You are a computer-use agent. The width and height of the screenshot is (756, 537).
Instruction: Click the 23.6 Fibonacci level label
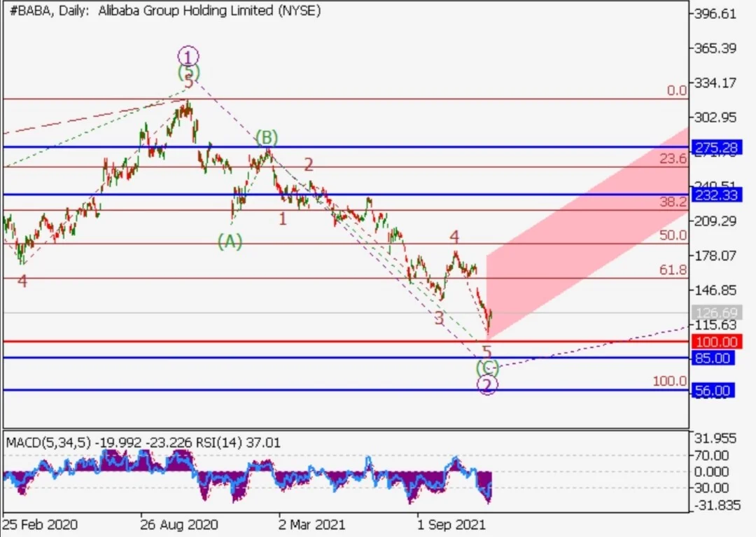673,159
